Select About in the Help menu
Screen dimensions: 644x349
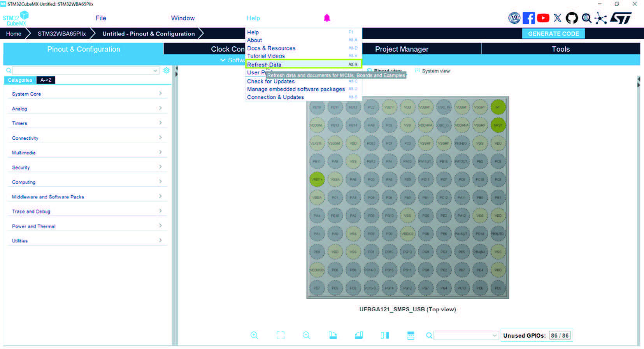click(304, 40)
